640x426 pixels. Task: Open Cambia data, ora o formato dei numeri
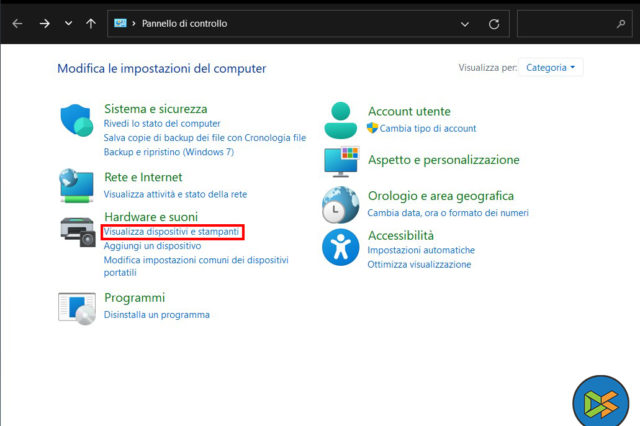click(448, 213)
